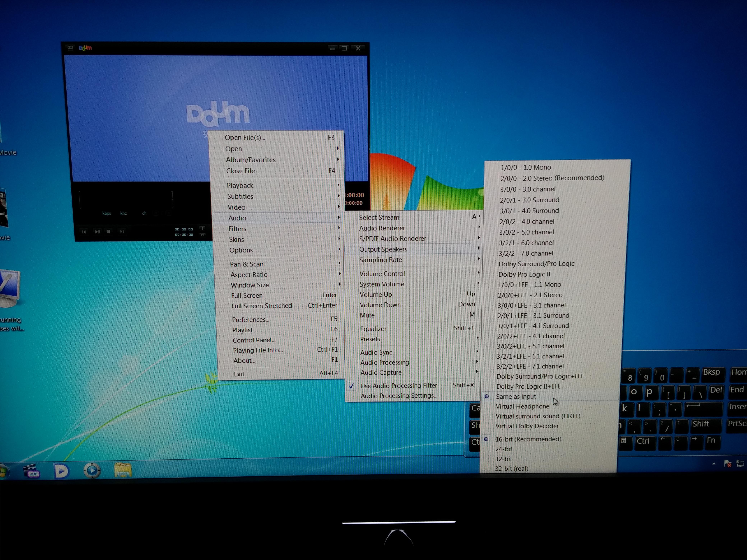
Task: Click the Daum logo in title bar
Action: (85, 48)
